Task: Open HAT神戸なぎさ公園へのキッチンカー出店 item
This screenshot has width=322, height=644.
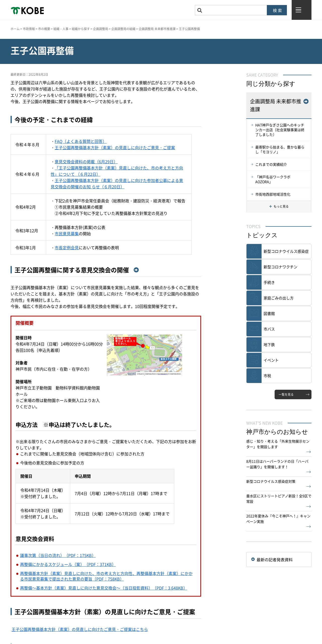Action: tap(279, 130)
